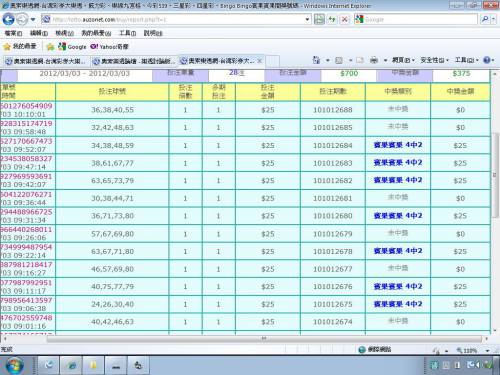Open the search provider dropdown arrow
The height and width of the screenshot is (375, 500).
click(x=493, y=20)
